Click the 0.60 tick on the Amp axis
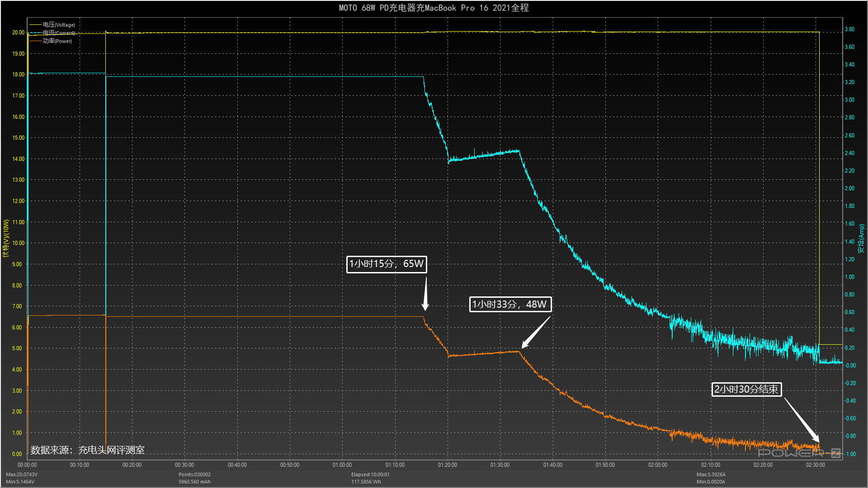The image size is (868, 488). (x=849, y=312)
